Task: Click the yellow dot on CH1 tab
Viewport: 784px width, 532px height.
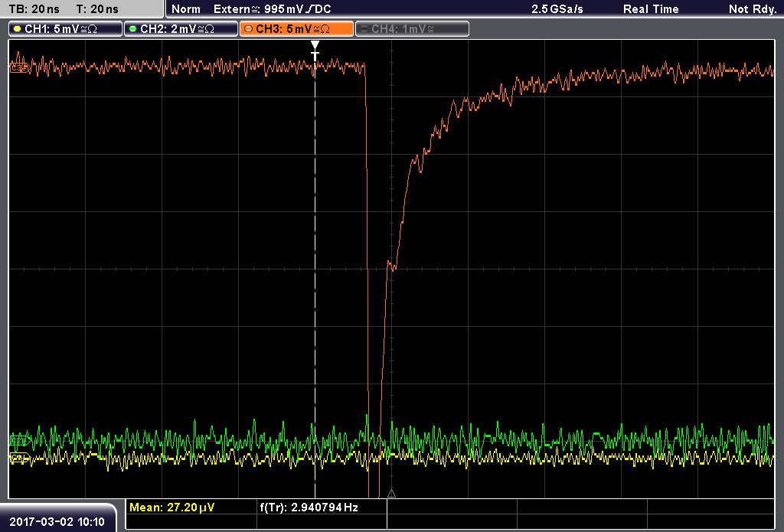Action: click(17, 29)
